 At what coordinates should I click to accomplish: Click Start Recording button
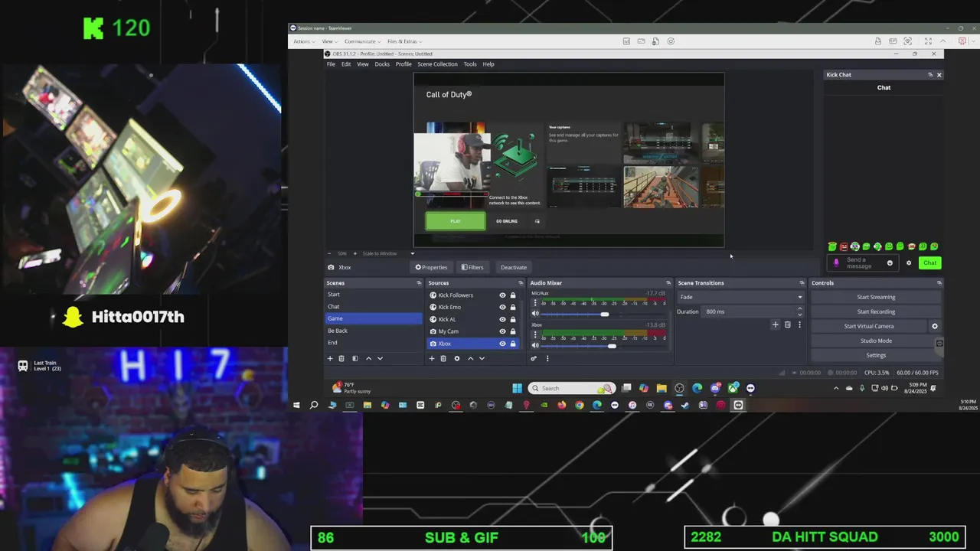click(876, 311)
